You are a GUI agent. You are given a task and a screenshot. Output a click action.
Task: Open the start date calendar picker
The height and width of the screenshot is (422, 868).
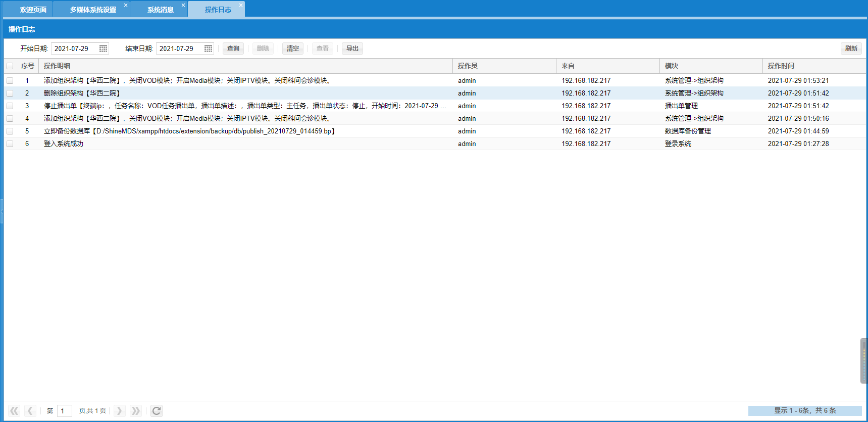coord(103,49)
